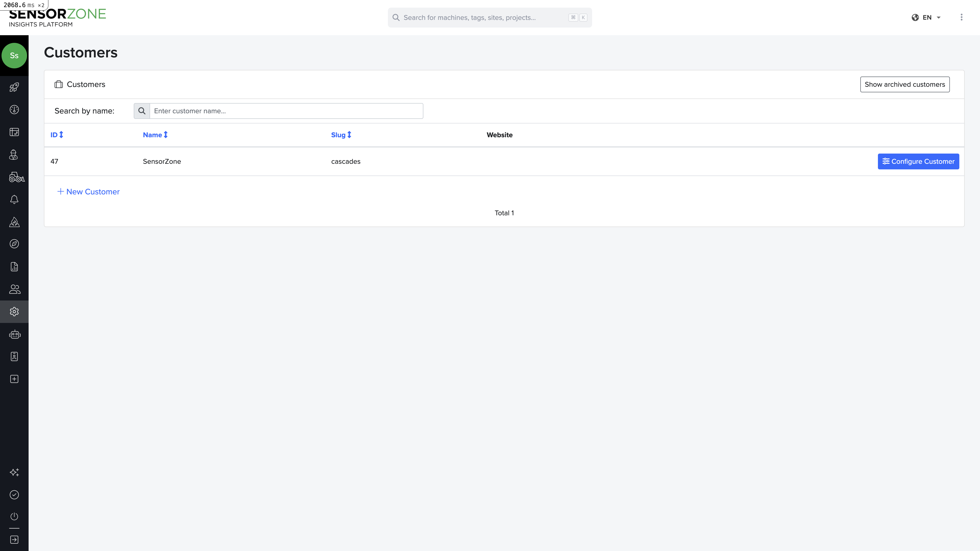Select the power icon in the sidebar
This screenshot has width=980, height=551.
tap(14, 516)
